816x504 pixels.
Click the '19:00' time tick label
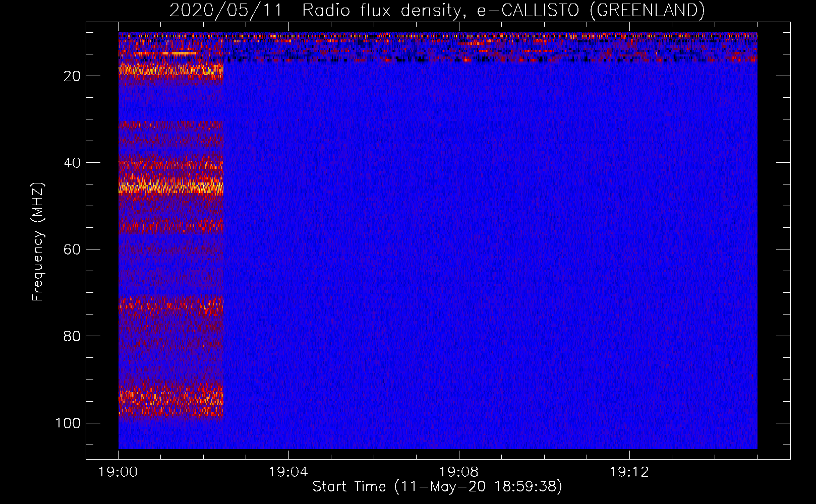118,472
